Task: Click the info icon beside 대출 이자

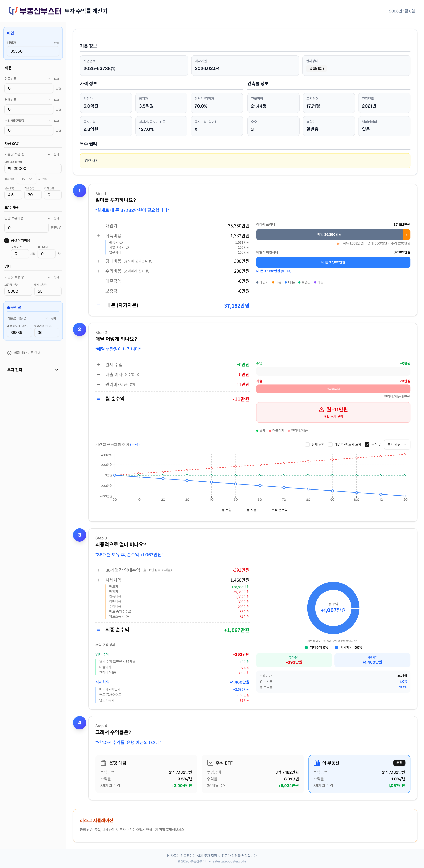Action: coord(137,374)
